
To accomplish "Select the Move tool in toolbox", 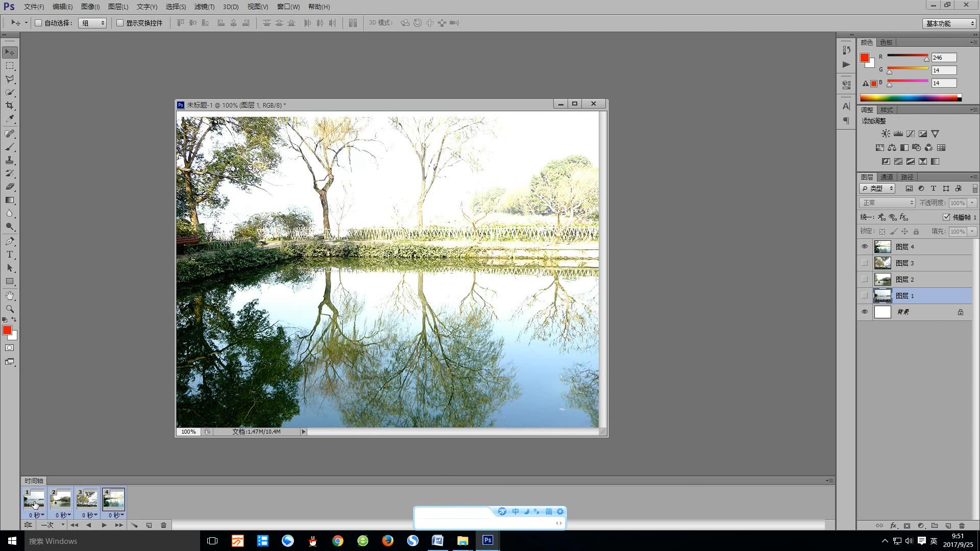I will pyautogui.click(x=10, y=53).
